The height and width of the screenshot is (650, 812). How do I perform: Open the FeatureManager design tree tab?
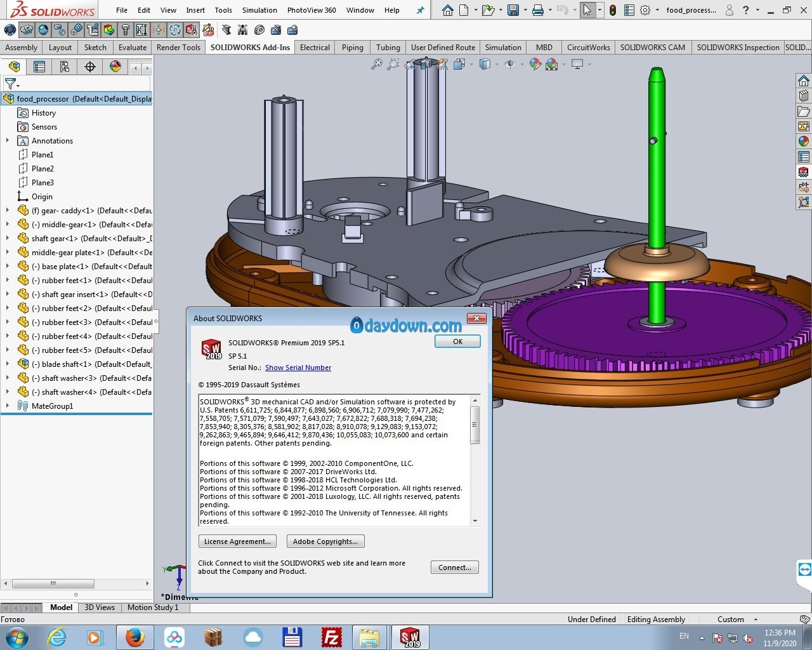14,67
